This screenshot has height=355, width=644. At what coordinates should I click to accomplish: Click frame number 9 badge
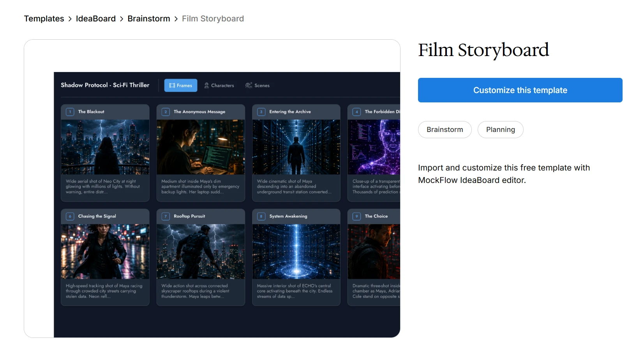[x=356, y=216]
